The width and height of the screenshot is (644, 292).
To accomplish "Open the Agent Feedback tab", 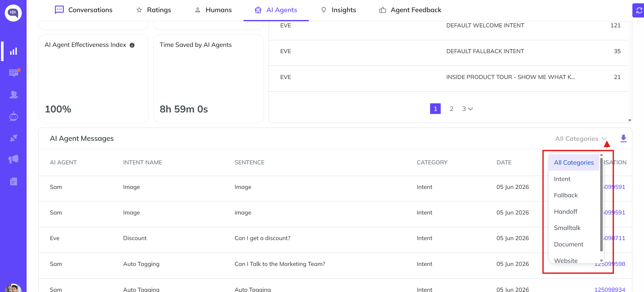I will tap(410, 10).
